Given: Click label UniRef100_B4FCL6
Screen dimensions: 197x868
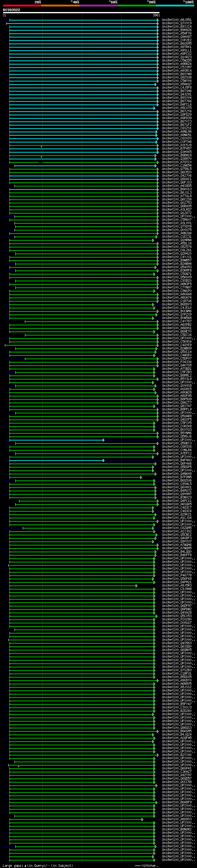Looking at the screenshot, I should (x=176, y=104).
